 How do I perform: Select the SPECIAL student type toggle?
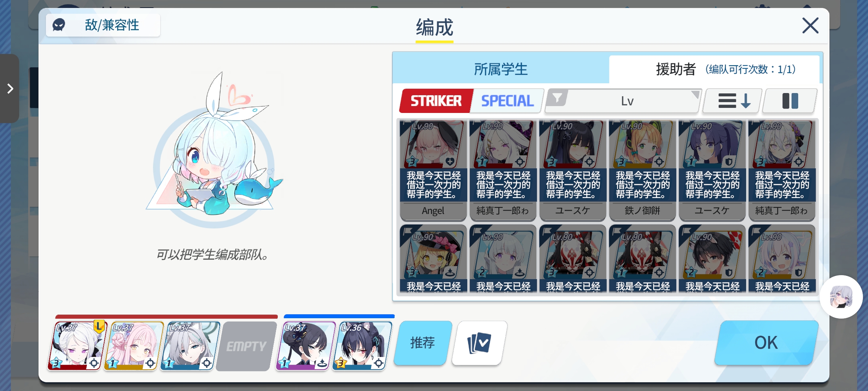click(x=507, y=101)
